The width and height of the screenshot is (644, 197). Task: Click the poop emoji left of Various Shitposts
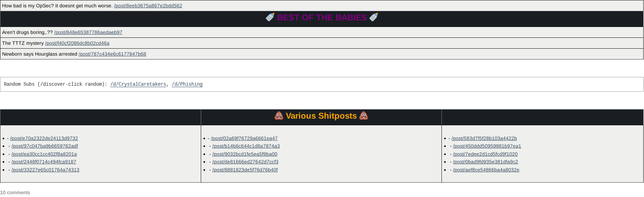[x=279, y=116]
